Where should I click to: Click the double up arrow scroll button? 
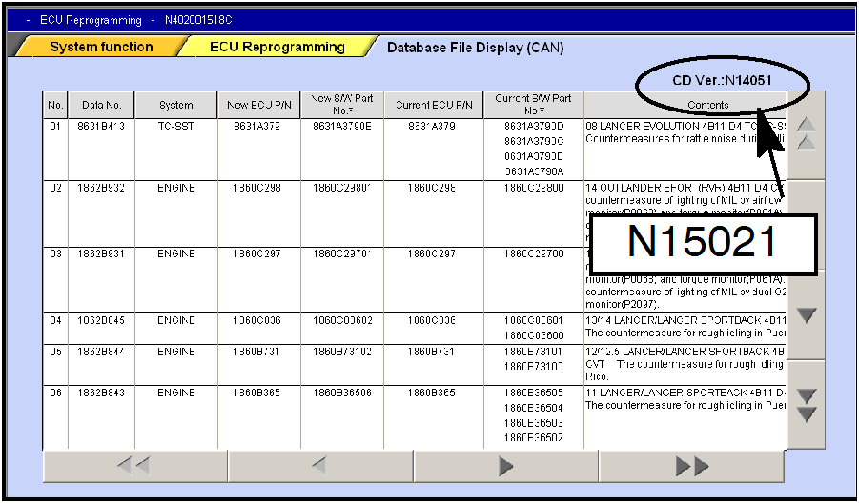point(806,133)
